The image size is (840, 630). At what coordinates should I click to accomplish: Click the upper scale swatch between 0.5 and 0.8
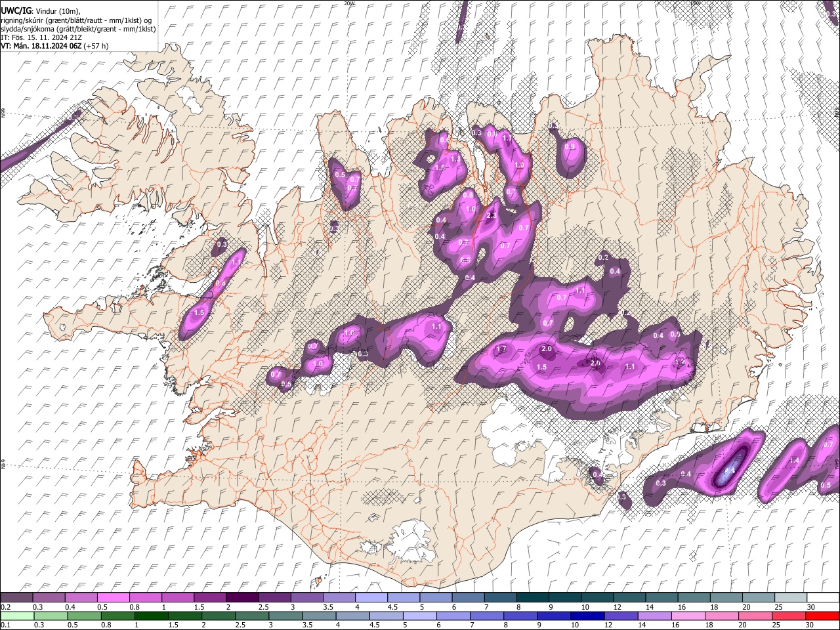[114, 598]
